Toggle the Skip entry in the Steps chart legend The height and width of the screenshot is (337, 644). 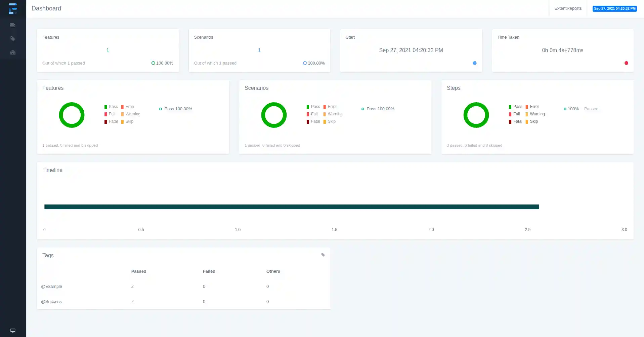(x=532, y=121)
